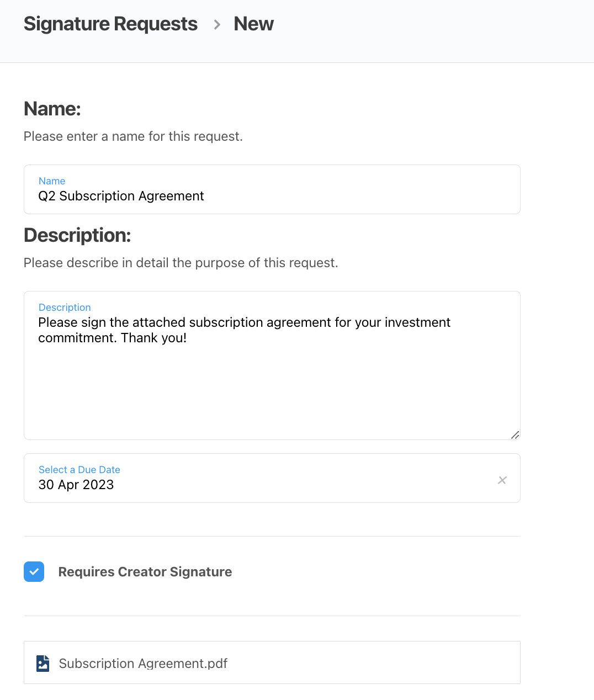The width and height of the screenshot is (594, 700).
Task: Toggle the Requires Creator Signature checkbox
Action: [34, 571]
